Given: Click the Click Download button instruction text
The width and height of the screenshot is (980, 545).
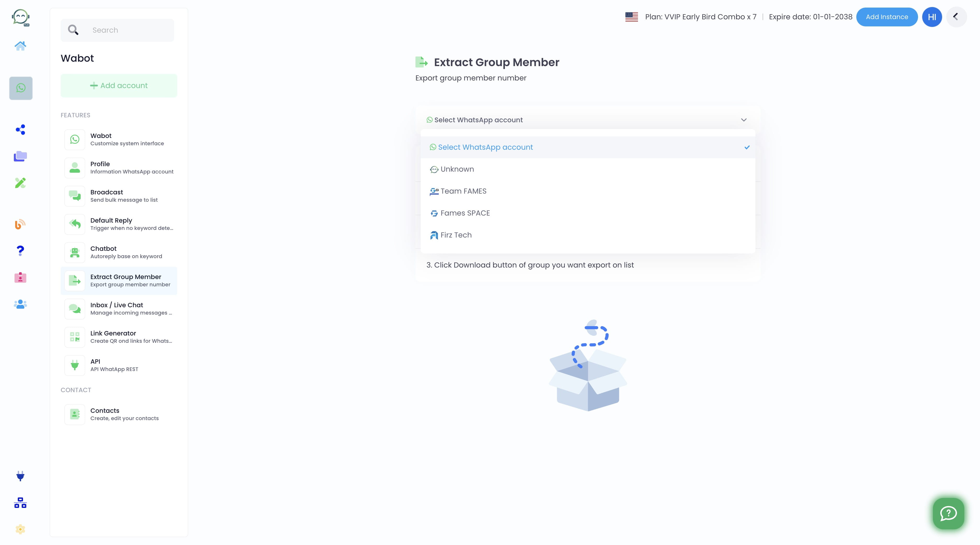Looking at the screenshot, I should 530,265.
